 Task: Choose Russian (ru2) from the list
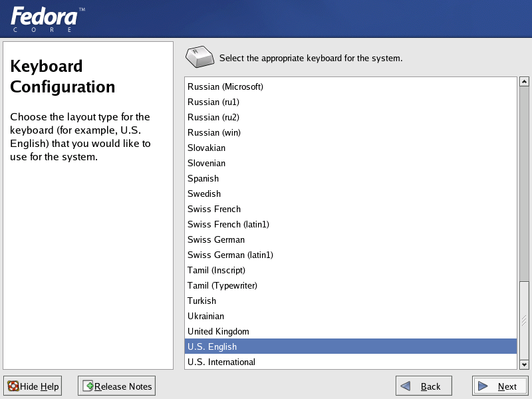point(350,118)
